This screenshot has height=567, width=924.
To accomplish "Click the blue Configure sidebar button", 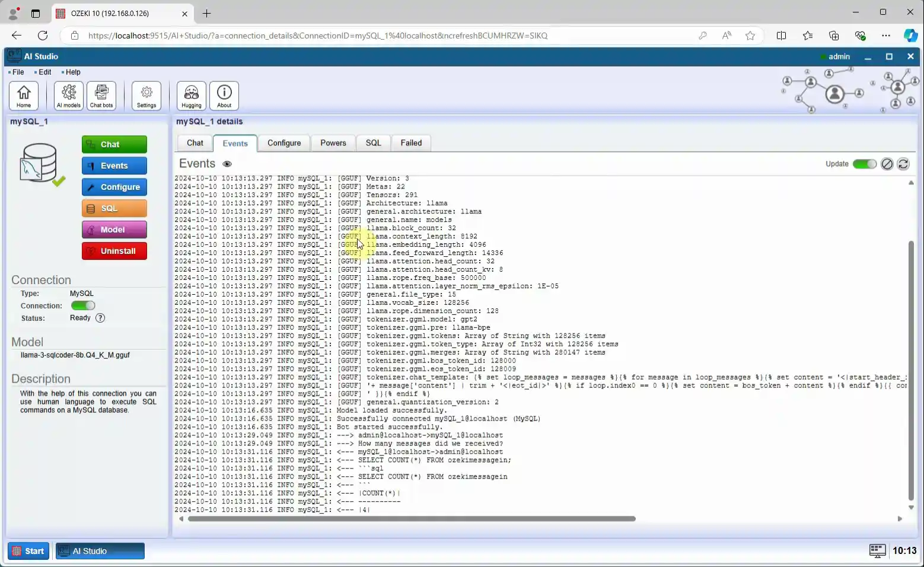I will click(x=114, y=187).
